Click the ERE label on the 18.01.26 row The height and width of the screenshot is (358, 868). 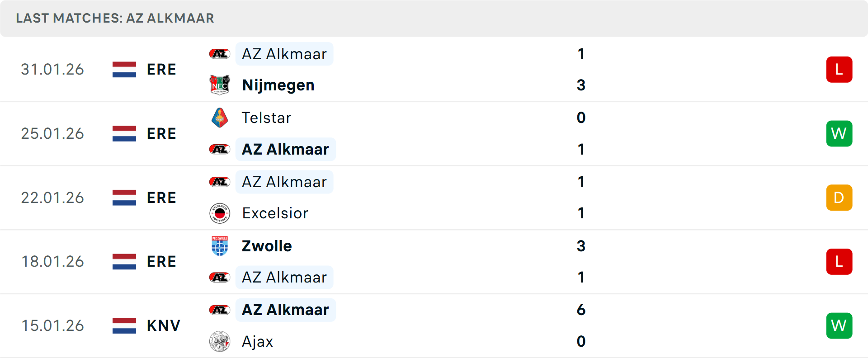click(161, 261)
